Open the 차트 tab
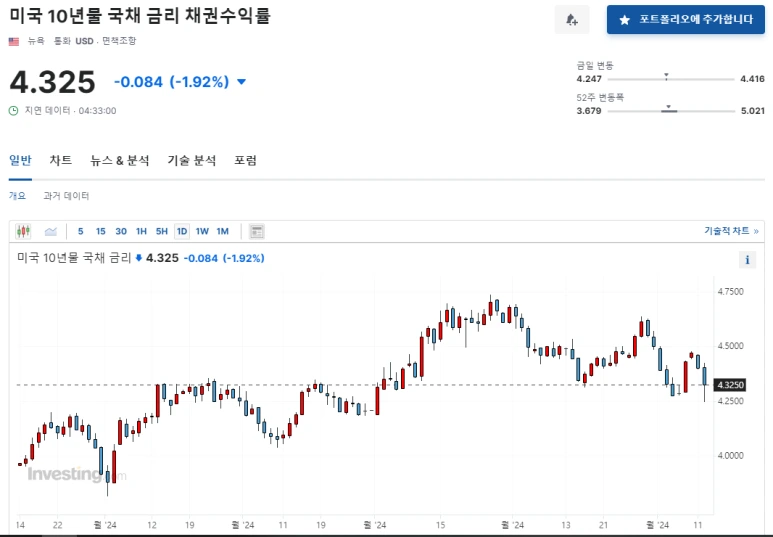This screenshot has height=537, width=773. [x=61, y=160]
